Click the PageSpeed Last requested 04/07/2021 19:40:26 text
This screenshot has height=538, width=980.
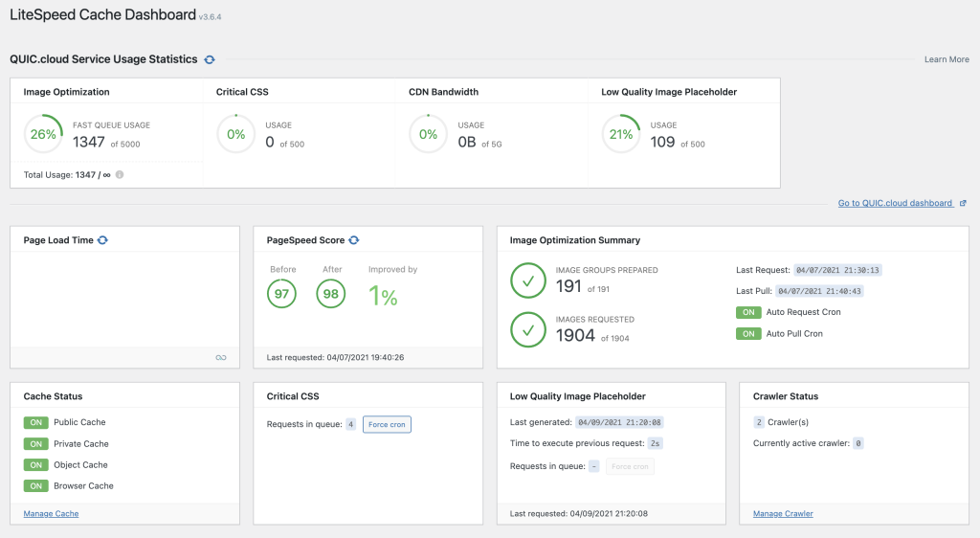pyautogui.click(x=335, y=357)
